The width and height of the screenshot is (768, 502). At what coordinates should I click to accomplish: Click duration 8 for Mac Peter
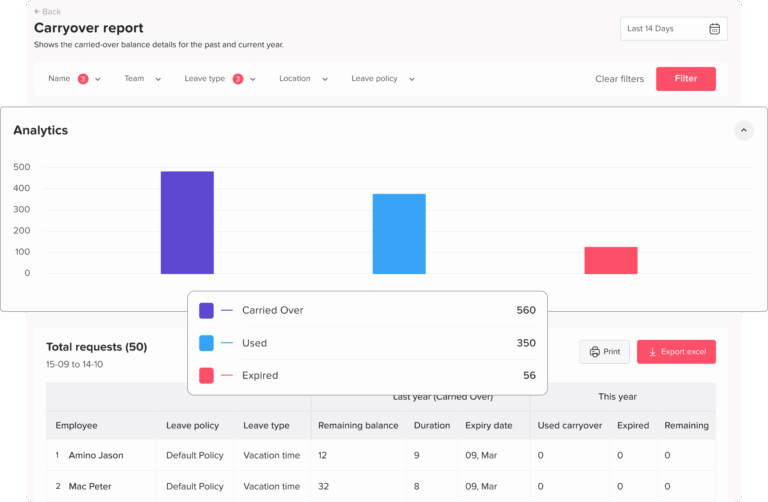coord(416,486)
